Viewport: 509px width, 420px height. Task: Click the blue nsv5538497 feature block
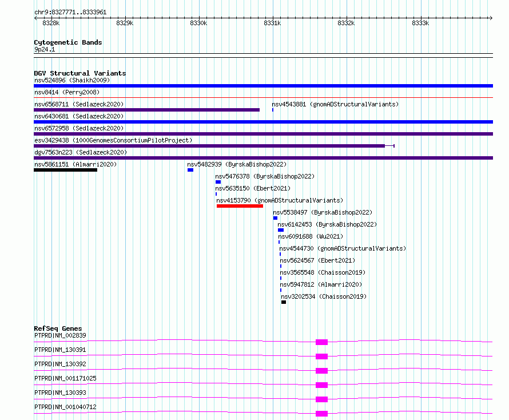tap(275, 218)
